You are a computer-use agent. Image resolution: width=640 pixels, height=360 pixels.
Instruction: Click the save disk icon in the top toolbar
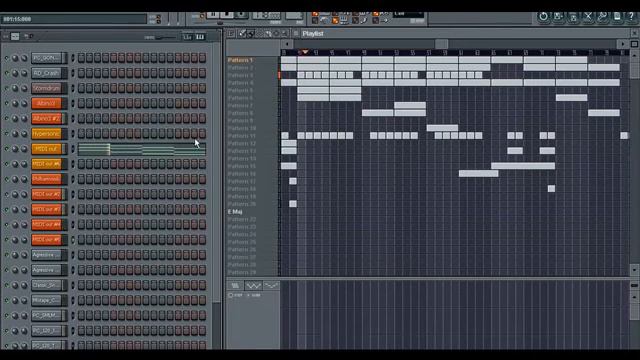point(558,17)
